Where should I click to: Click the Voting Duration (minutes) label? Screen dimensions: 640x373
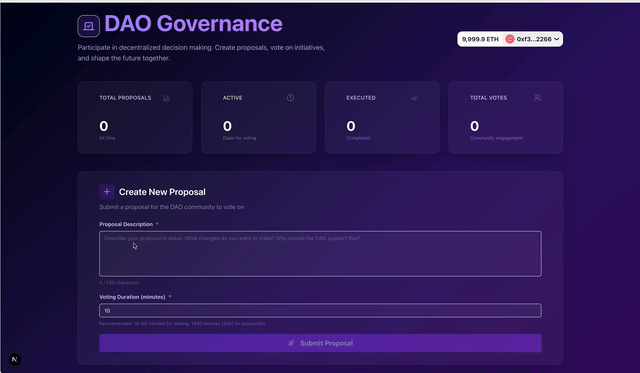click(132, 297)
